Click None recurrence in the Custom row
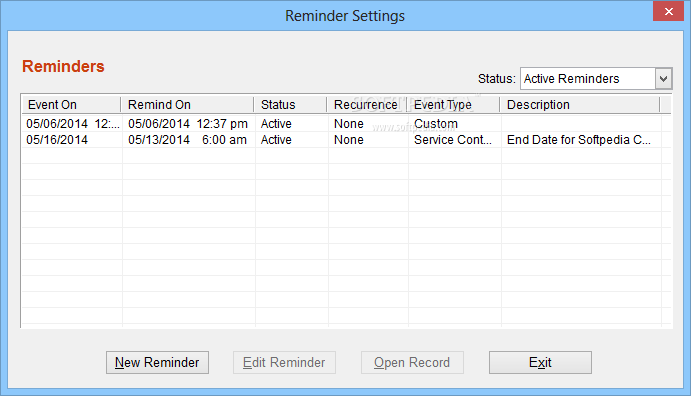Screen dimensions: 691x396 (x=349, y=124)
